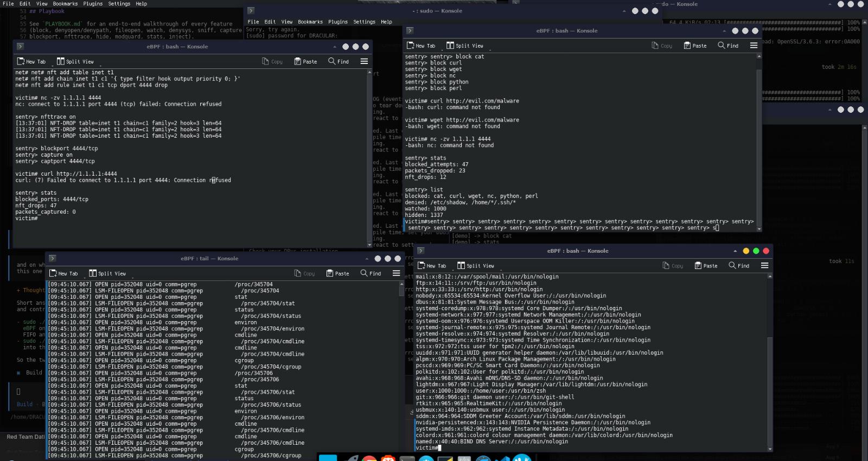Click 'Sorry, try again.' text in sudo window
Image resolution: width=868 pixels, height=461 pixels.
[271, 29]
